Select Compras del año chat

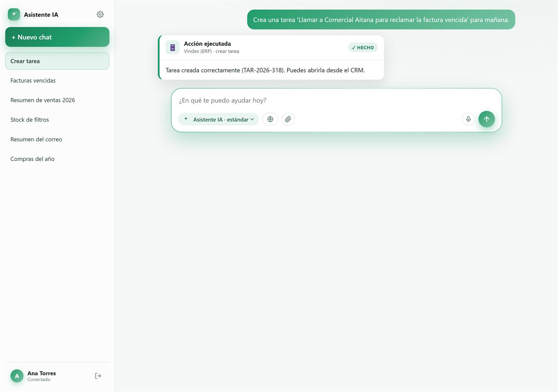click(57, 159)
